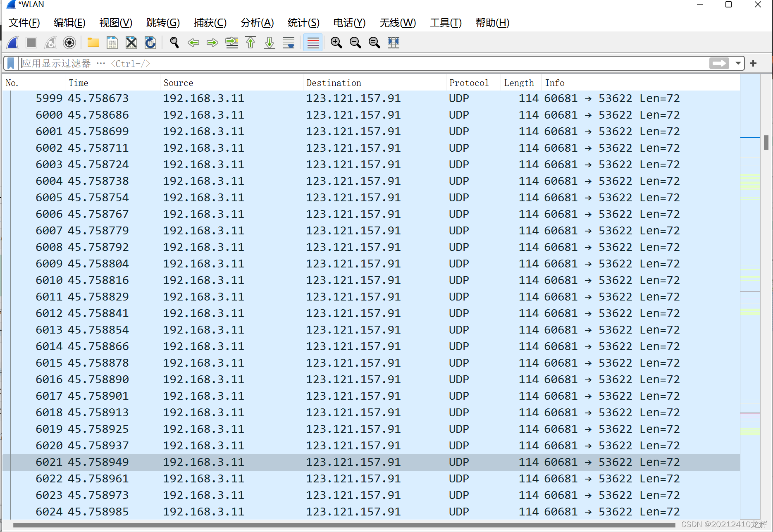This screenshot has height=532, width=773.
Task: Jump to the first packet
Action: pyautogui.click(x=251, y=43)
